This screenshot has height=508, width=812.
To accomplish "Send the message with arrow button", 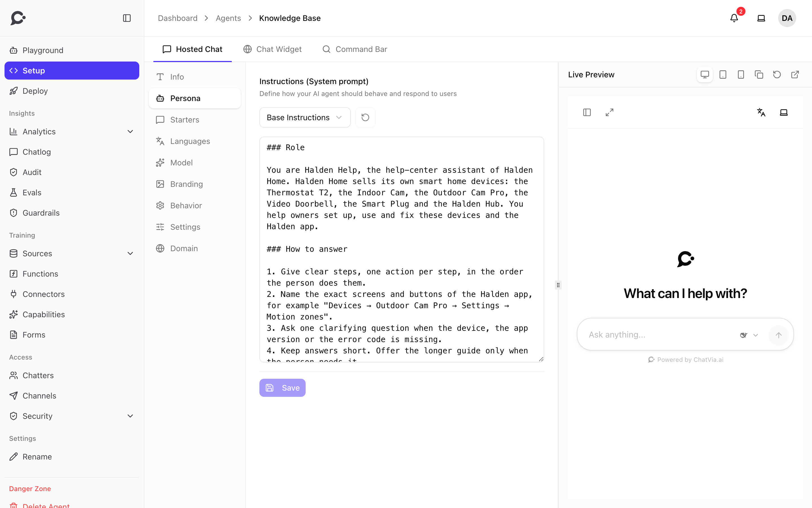I will (778, 335).
